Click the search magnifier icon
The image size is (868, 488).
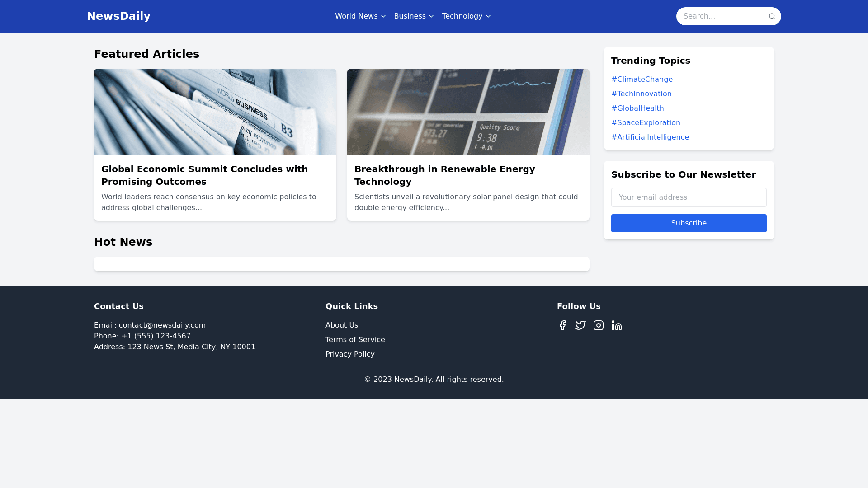tap(772, 16)
